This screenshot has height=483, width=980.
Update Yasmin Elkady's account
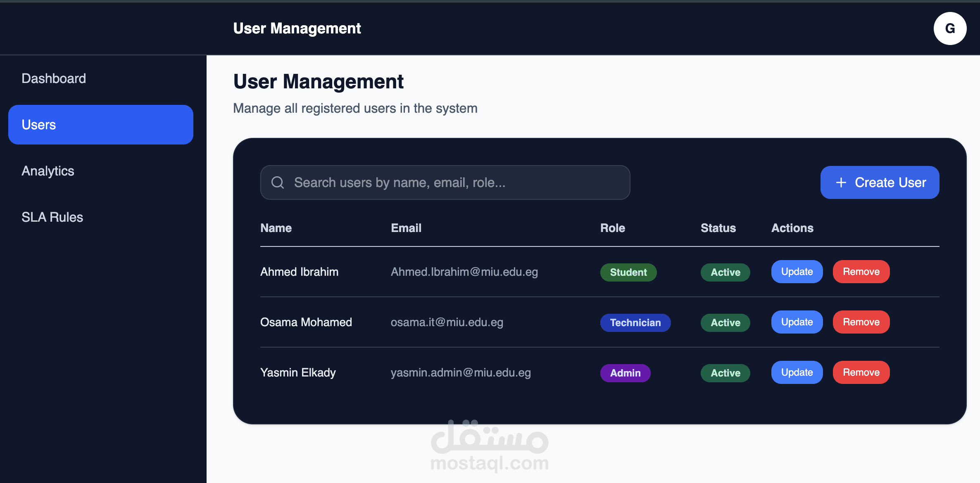coord(797,372)
